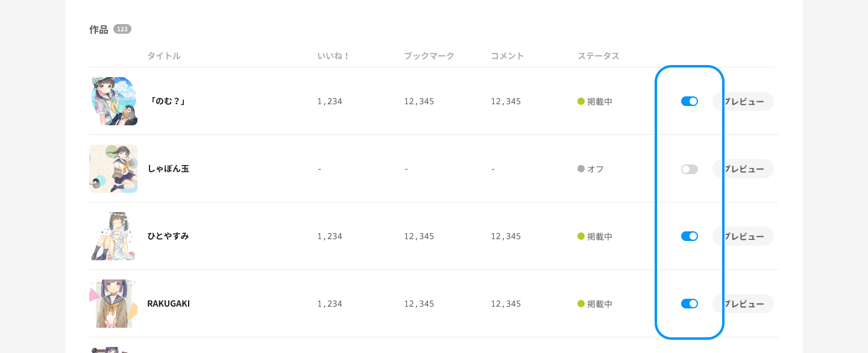Image resolution: width=868 pixels, height=353 pixels.
Task: Preview the しゃぼん玉 artwork
Action: tap(747, 169)
